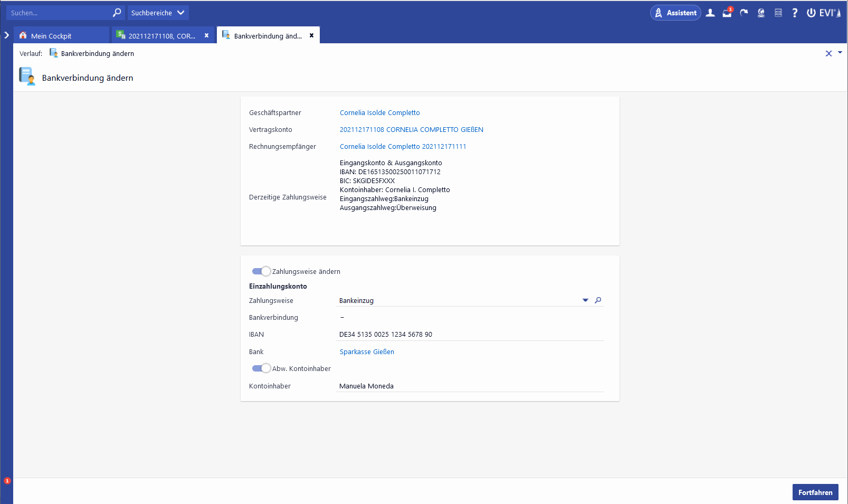This screenshot has height=504, width=848.
Task: Switch to the Mein Cockpit tab
Action: coord(51,36)
